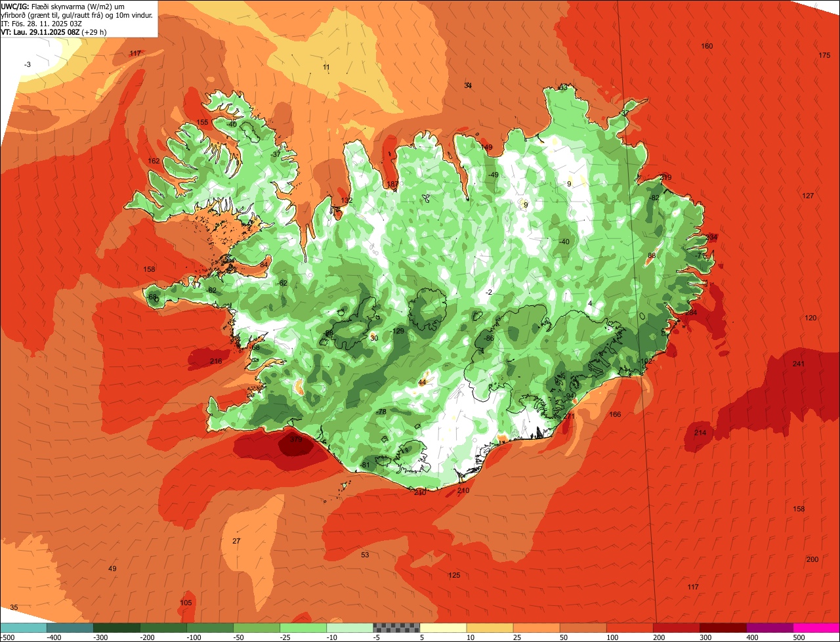Select the map value 149

[486, 147]
